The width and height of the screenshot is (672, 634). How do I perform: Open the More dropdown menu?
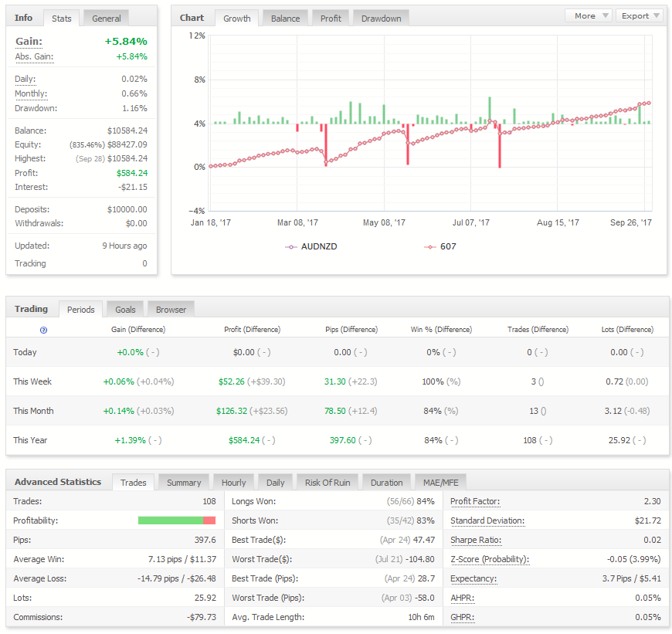pos(588,16)
